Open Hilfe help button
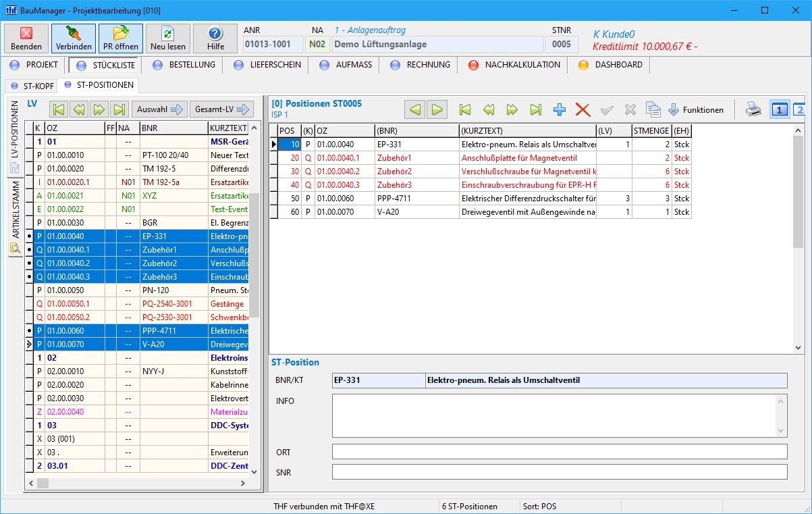 pos(215,38)
